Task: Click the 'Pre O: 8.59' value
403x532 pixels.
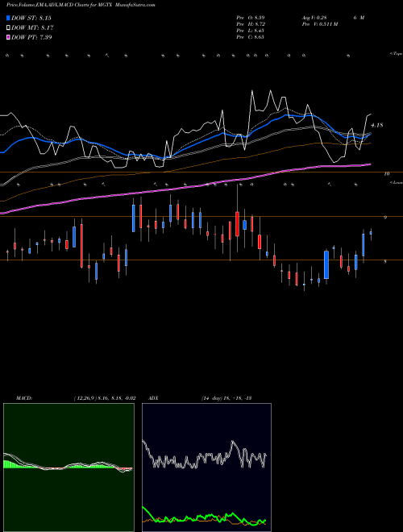Action: (x=251, y=18)
